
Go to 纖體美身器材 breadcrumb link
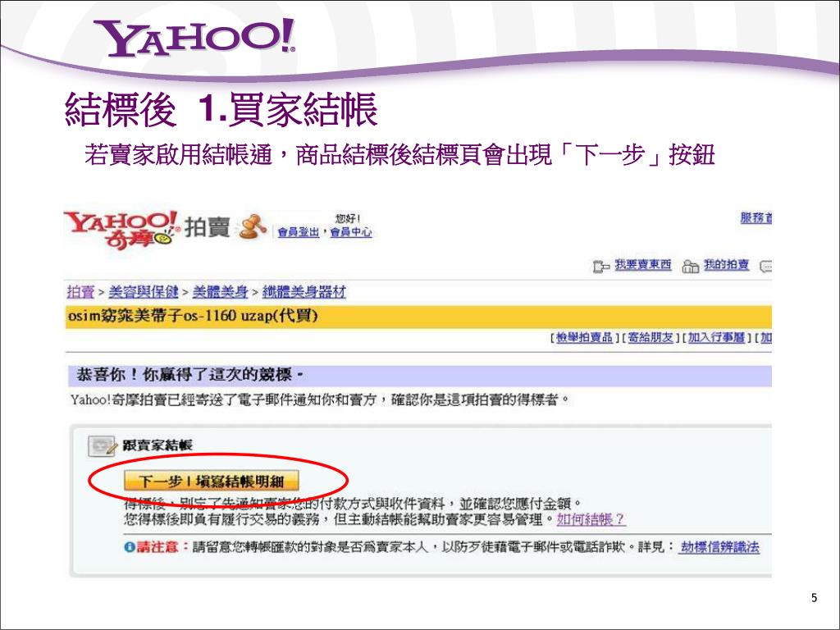(304, 292)
